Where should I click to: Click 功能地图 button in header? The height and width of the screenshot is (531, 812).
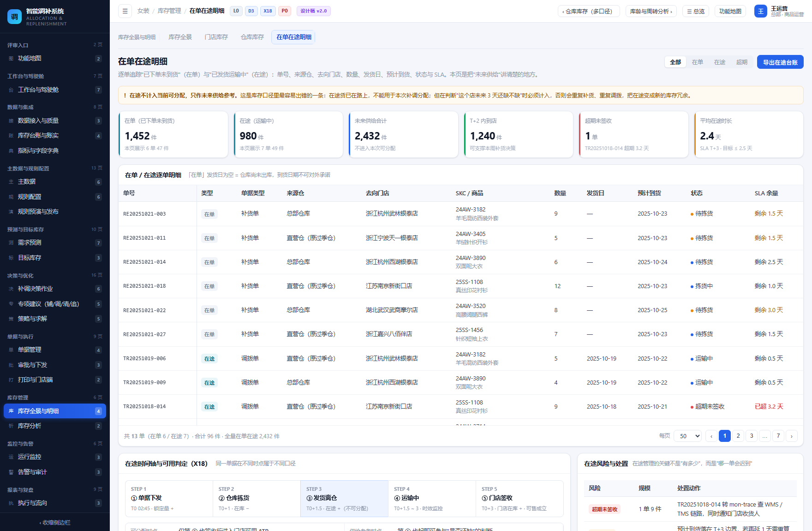(730, 11)
